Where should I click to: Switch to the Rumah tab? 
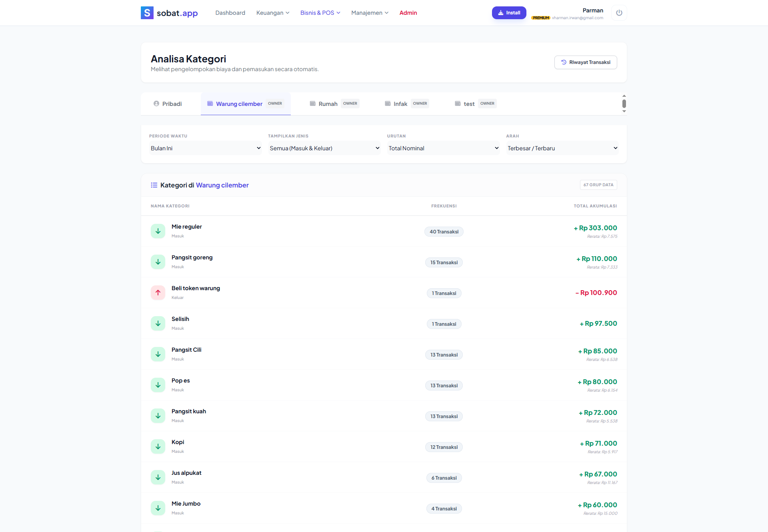[x=328, y=104]
